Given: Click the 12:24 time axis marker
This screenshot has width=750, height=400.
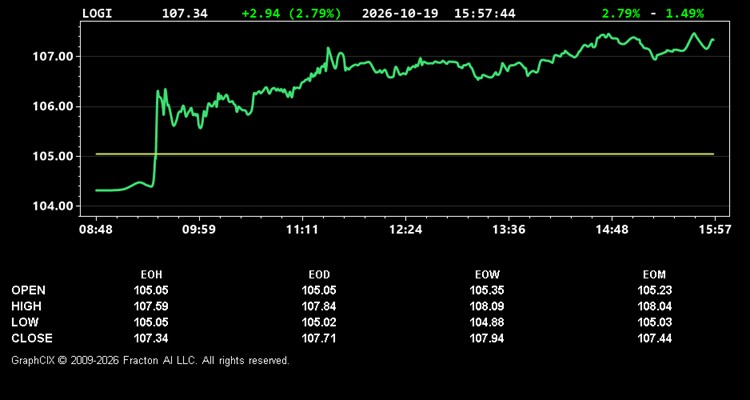Looking at the screenshot, I should tap(406, 230).
